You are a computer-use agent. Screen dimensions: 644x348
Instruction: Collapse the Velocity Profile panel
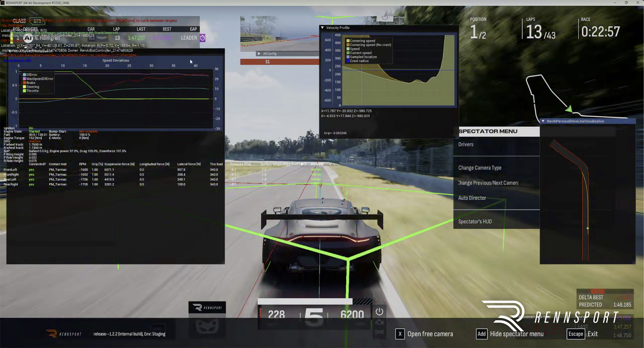pyautogui.click(x=322, y=28)
